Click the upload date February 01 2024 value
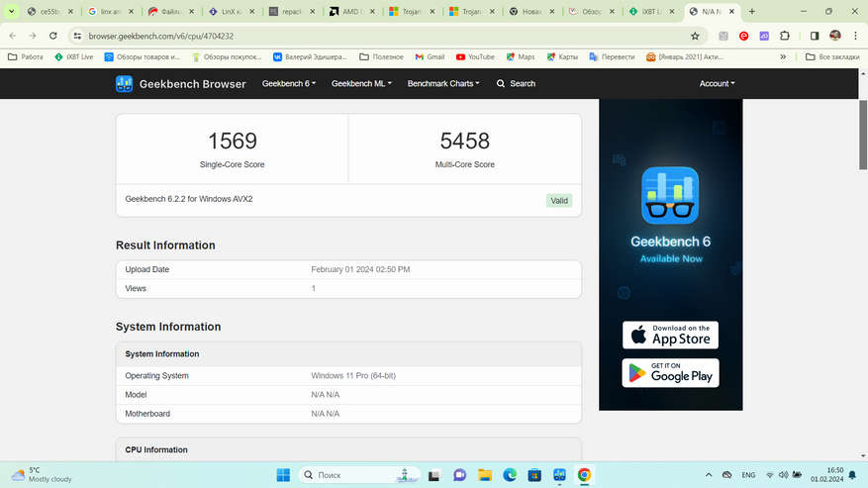Image resolution: width=868 pixels, height=488 pixels. (360, 269)
